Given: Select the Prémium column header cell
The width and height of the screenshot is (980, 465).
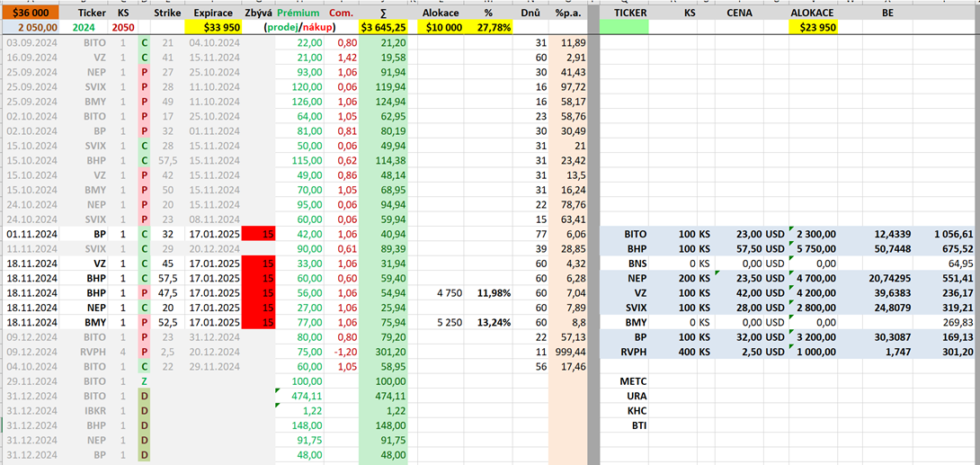Looking at the screenshot, I should [x=299, y=13].
